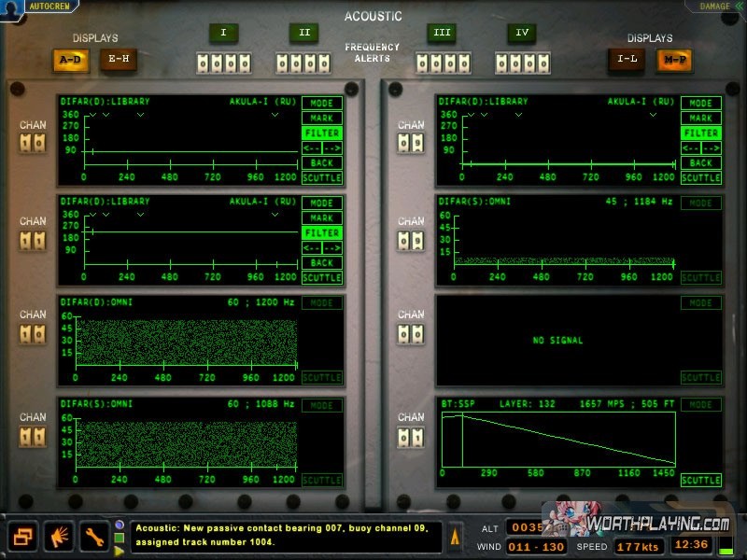Open MODE selector on top-left display
The width and height of the screenshot is (747, 560).
[x=322, y=104]
